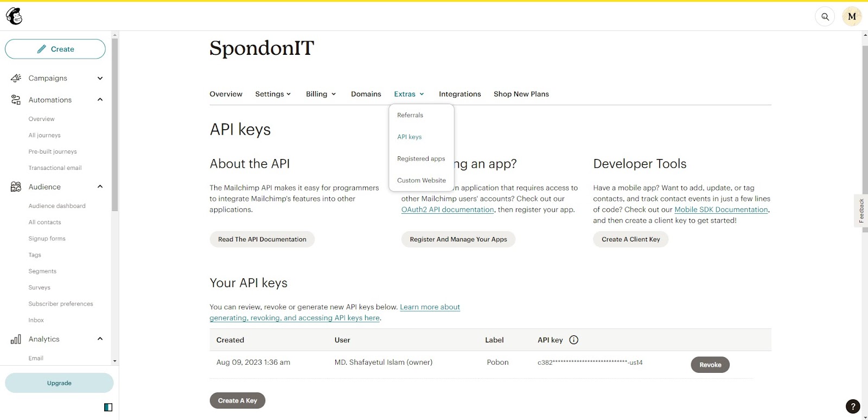Select Registered apps from Extras menu
The width and height of the screenshot is (868, 420).
click(x=422, y=158)
